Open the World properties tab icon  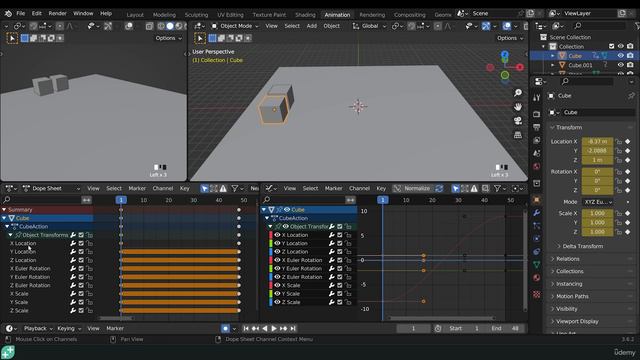pyautogui.click(x=537, y=167)
